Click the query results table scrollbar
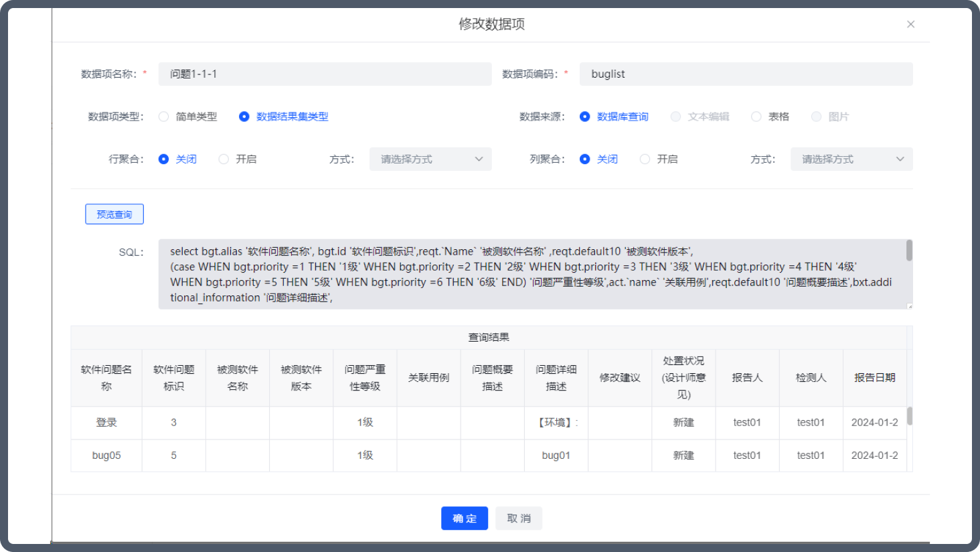 click(910, 415)
